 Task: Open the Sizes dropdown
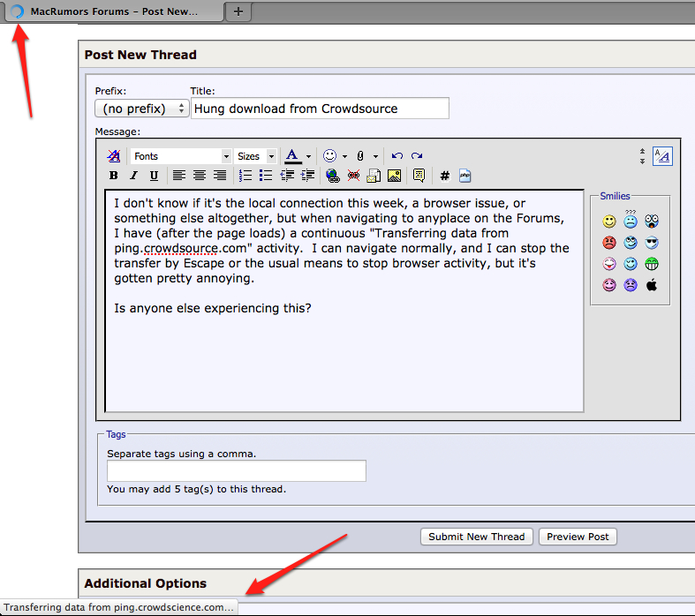coord(255,156)
